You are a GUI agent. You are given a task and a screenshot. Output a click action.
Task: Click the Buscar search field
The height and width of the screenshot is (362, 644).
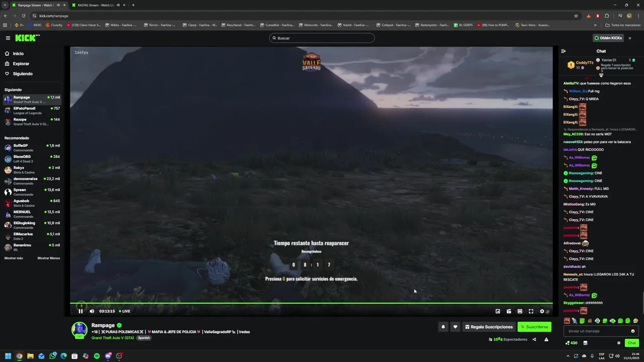point(322,38)
